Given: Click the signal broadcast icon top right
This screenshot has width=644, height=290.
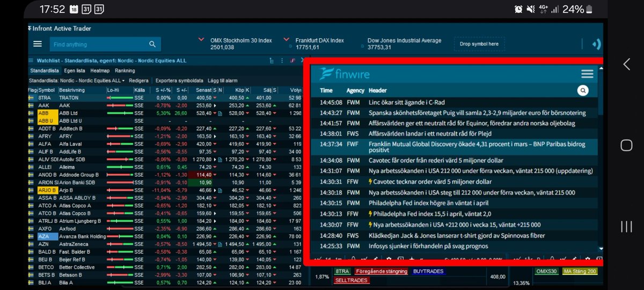Looking at the screenshot, I should (x=596, y=45).
